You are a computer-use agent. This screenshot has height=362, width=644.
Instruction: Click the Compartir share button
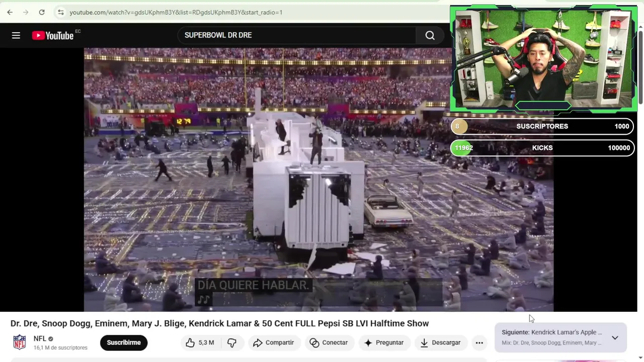273,342
